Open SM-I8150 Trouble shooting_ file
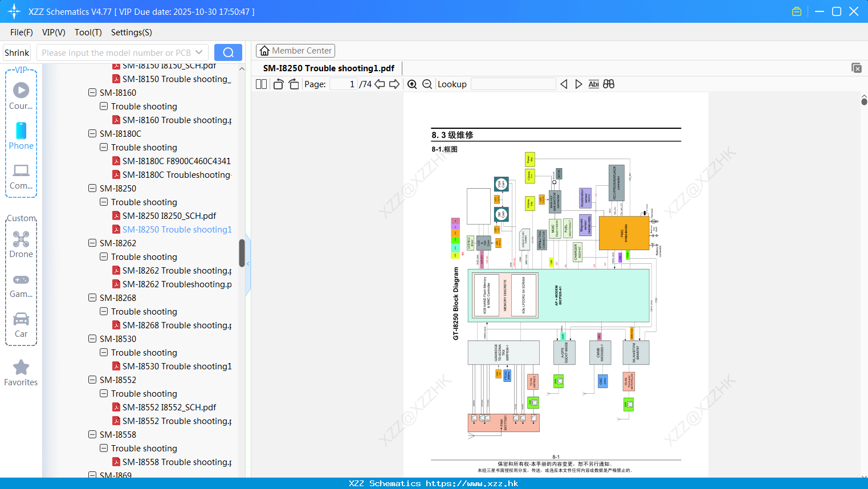The width and height of the screenshot is (868, 489). (177, 79)
